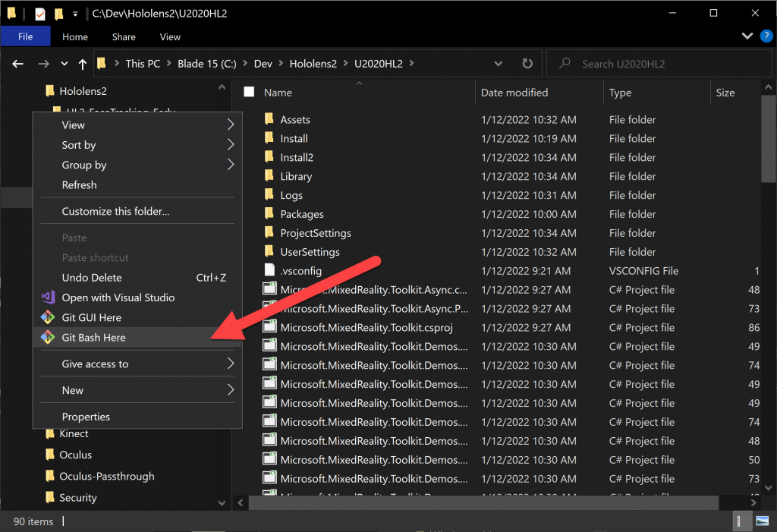Toggle the select all items checkbox
Screen dimensions: 777x532
coord(249,93)
